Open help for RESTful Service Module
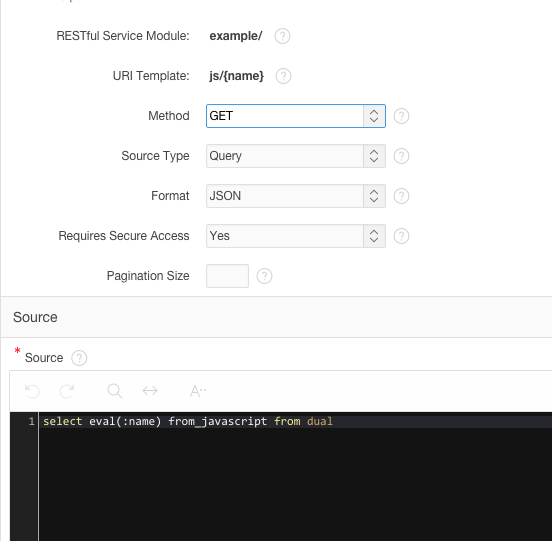Image resolution: width=552 pixels, height=541 pixels. (x=282, y=36)
